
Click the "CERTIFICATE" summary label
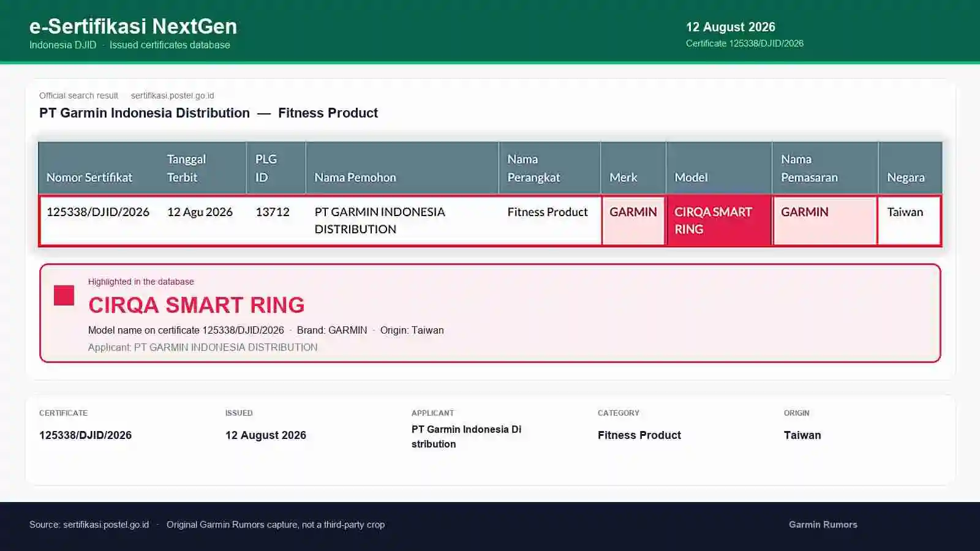coord(63,413)
